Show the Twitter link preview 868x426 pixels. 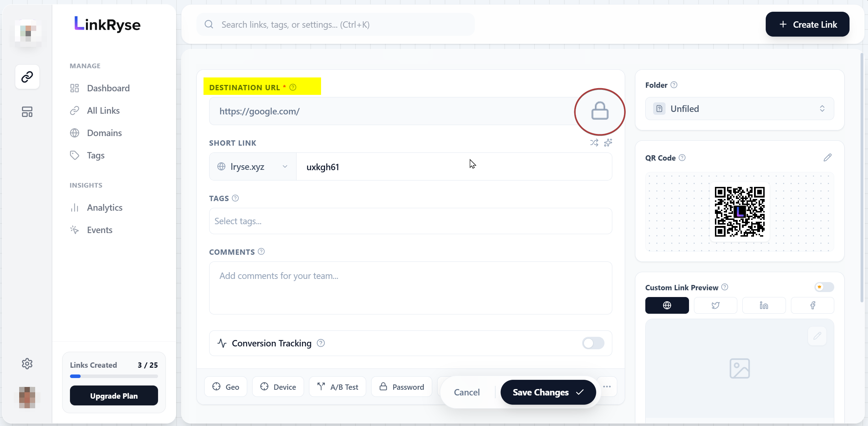[x=715, y=305]
